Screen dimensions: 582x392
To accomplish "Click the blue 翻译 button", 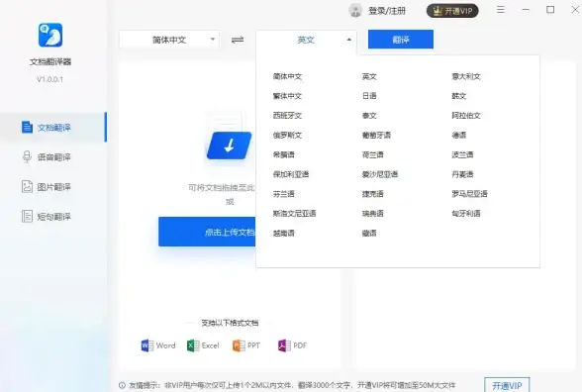I will tap(401, 40).
